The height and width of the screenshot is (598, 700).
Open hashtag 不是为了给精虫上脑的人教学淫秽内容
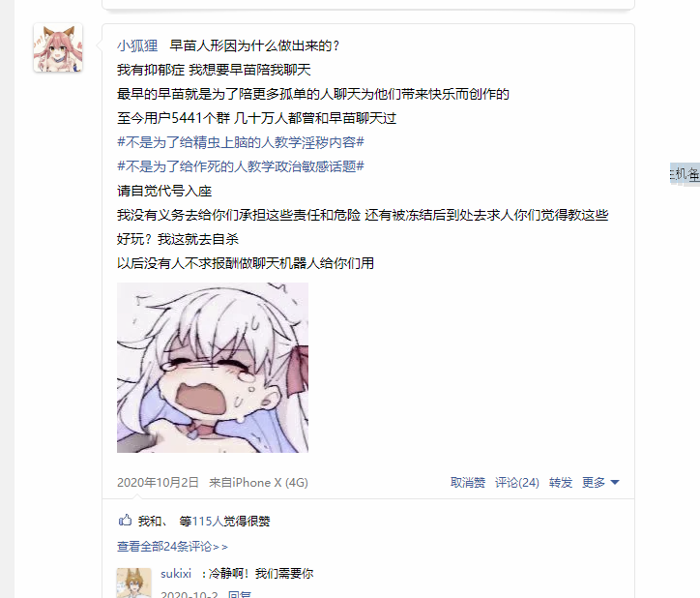pos(241,142)
